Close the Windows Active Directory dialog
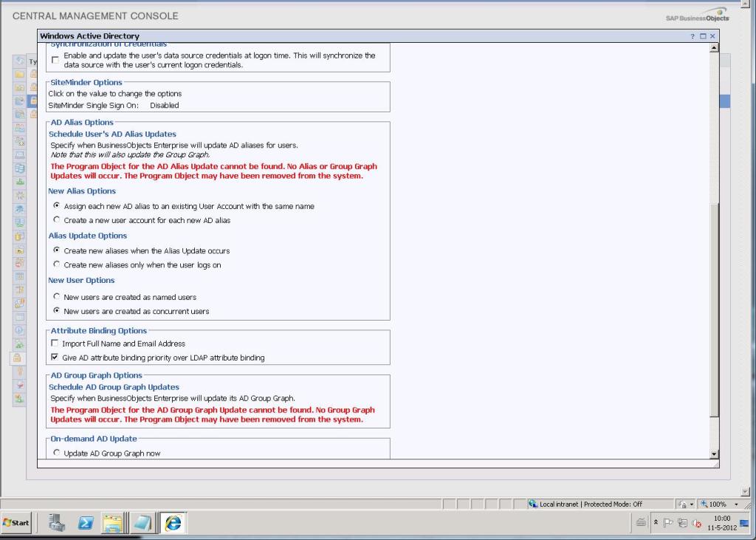Image resolution: width=756 pixels, height=540 pixels. [712, 36]
